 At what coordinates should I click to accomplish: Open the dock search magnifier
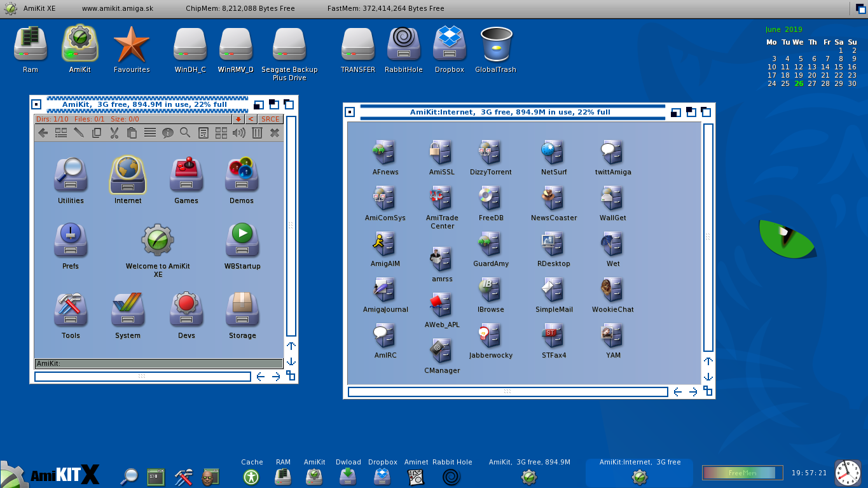coord(129,476)
